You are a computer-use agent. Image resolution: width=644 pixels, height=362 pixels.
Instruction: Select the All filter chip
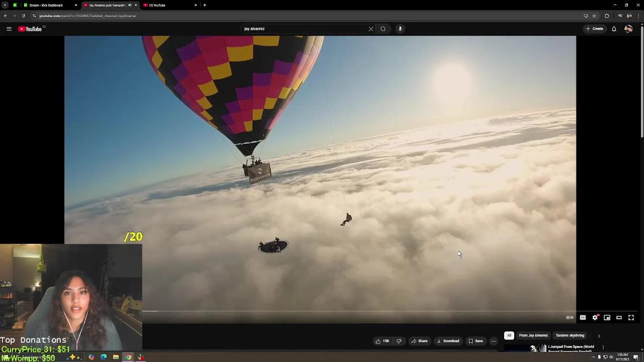point(509,335)
